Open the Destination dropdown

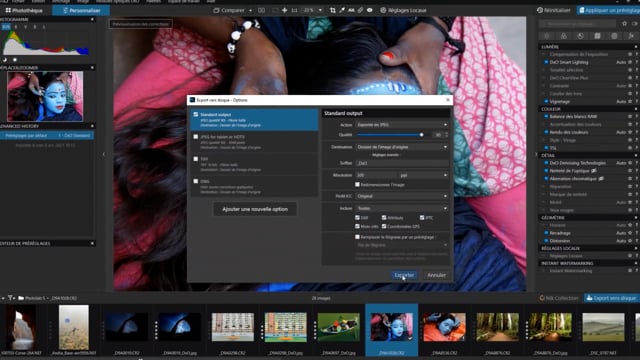[402, 147]
